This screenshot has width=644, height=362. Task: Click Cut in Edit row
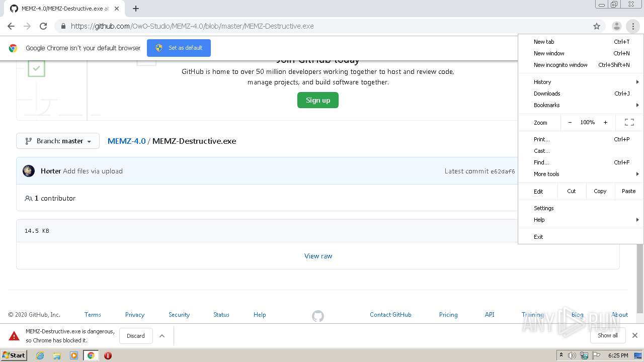point(571,191)
